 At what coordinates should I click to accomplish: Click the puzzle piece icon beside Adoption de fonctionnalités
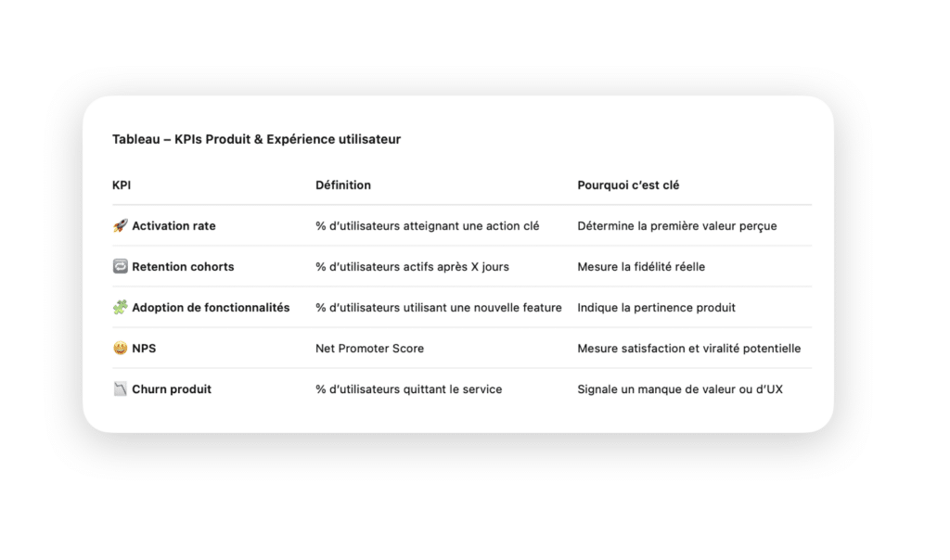click(120, 308)
